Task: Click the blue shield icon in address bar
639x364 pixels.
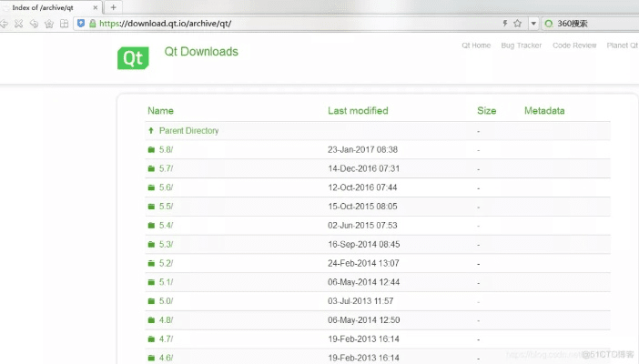Action: point(80,23)
